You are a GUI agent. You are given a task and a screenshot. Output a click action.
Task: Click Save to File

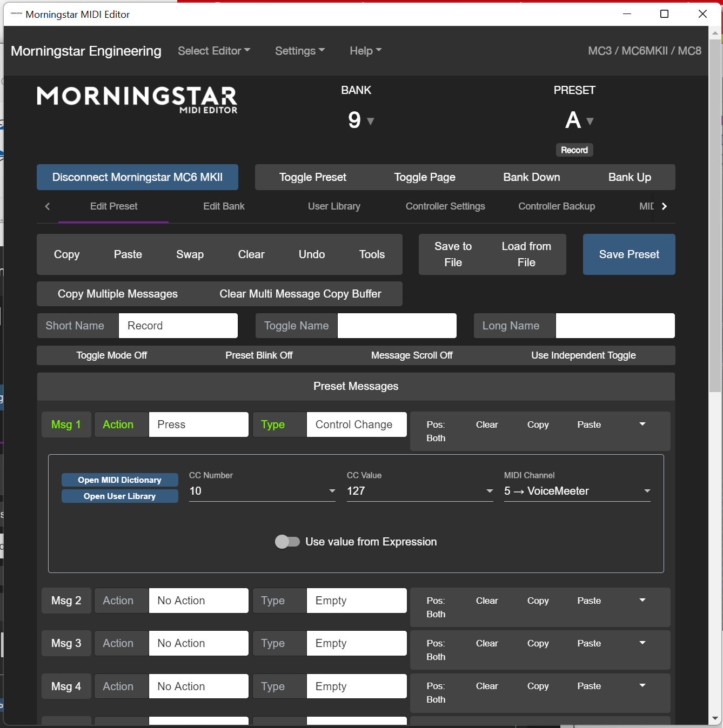[x=453, y=254]
